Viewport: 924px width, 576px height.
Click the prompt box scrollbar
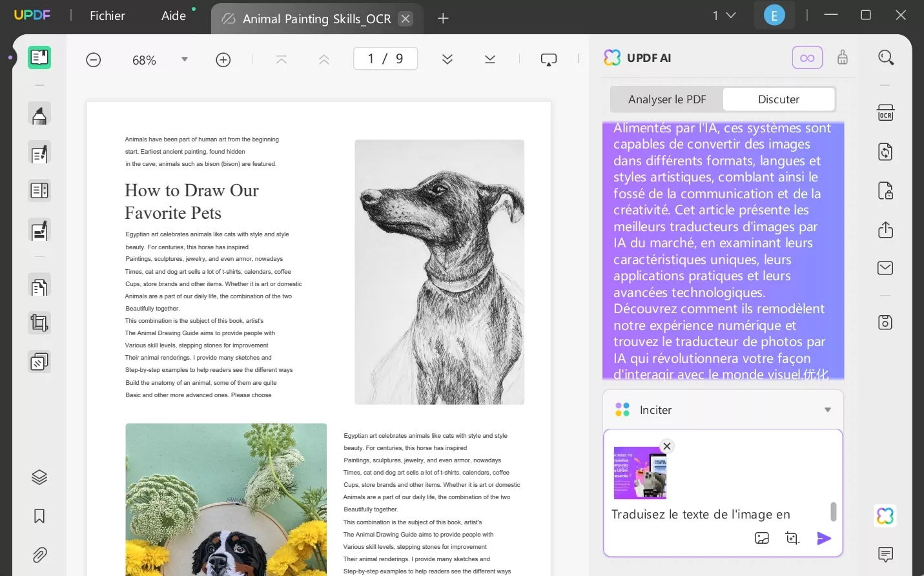(x=833, y=511)
